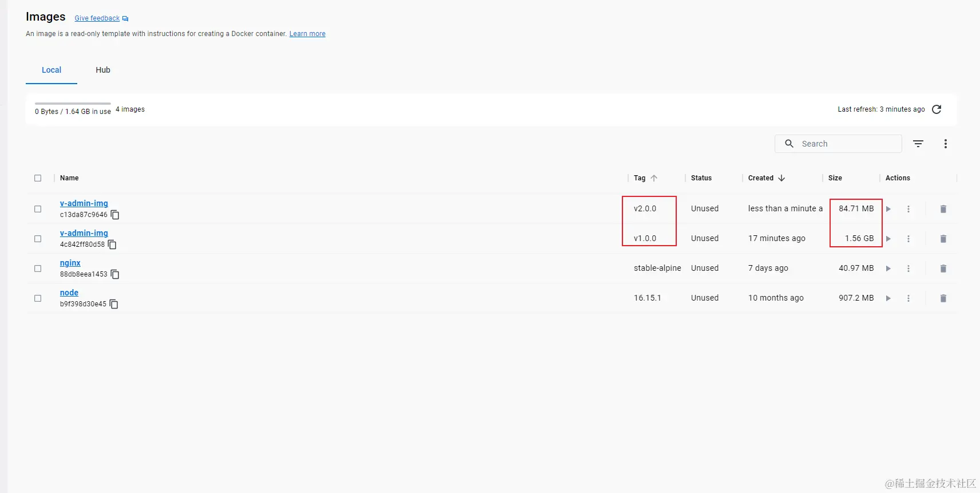Toggle the select-all images checkbox
Image resolution: width=980 pixels, height=493 pixels.
[38, 178]
